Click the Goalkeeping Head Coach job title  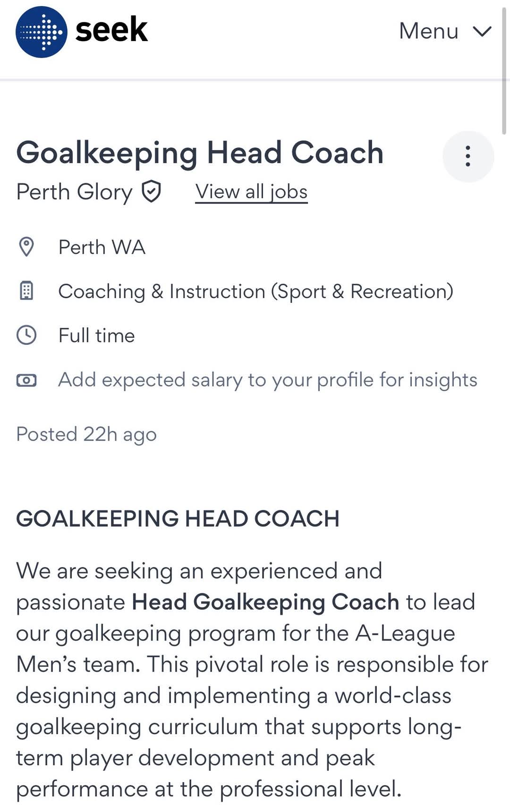click(200, 153)
